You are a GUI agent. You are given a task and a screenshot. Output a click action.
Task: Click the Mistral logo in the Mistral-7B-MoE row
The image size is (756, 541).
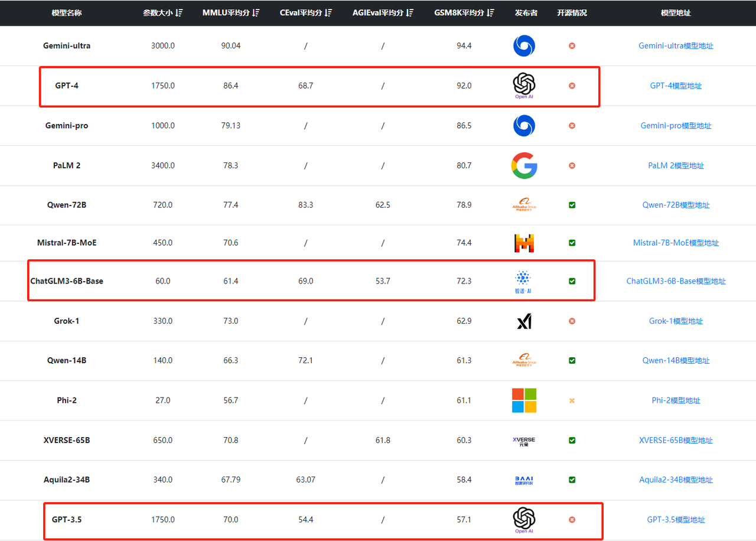[524, 243]
